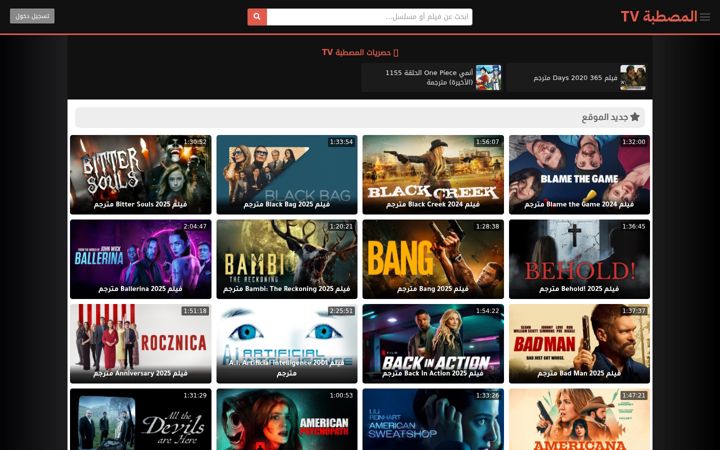Screen dimensions: 720x450
Task: Open the hamburger menu icon
Action: click(x=705, y=17)
